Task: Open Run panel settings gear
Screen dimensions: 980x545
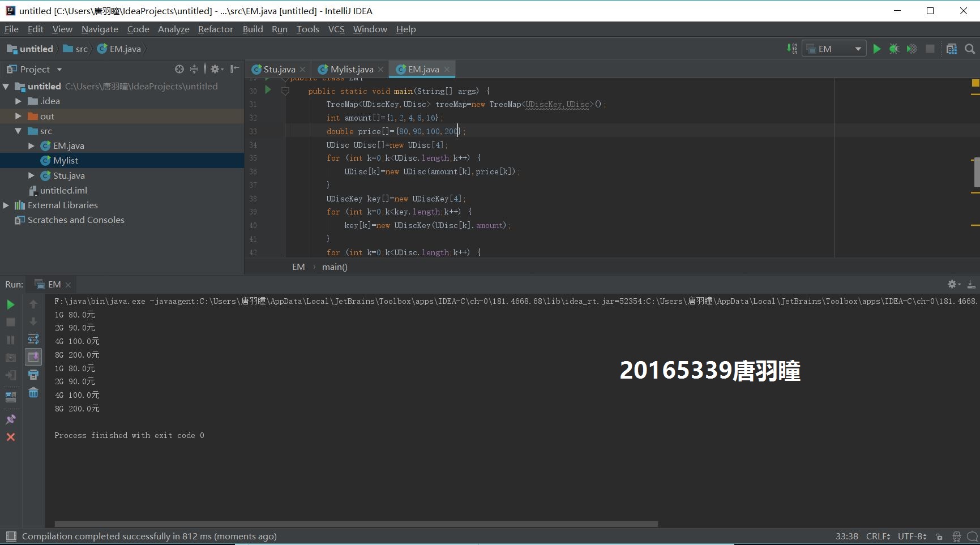Action: 954,284
